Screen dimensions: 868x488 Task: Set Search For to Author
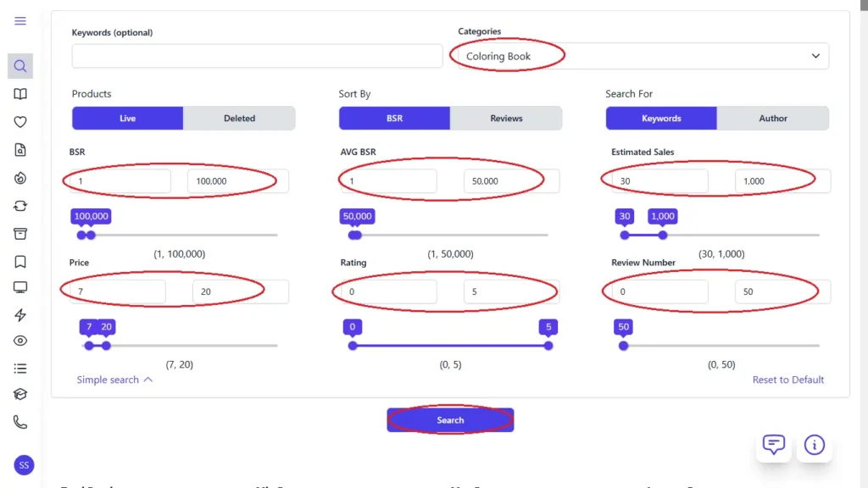point(772,119)
